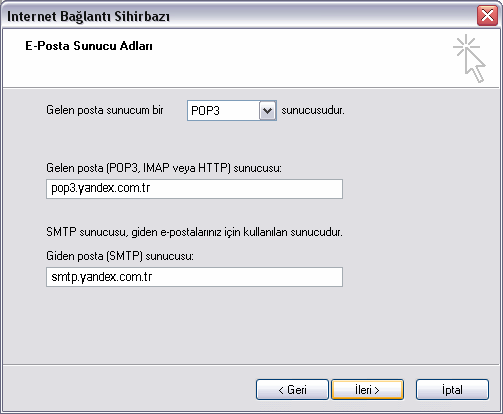This screenshot has height=414, width=503.
Task: Close the Internet Bağlantı Sihirbazı window
Action: tap(487, 16)
